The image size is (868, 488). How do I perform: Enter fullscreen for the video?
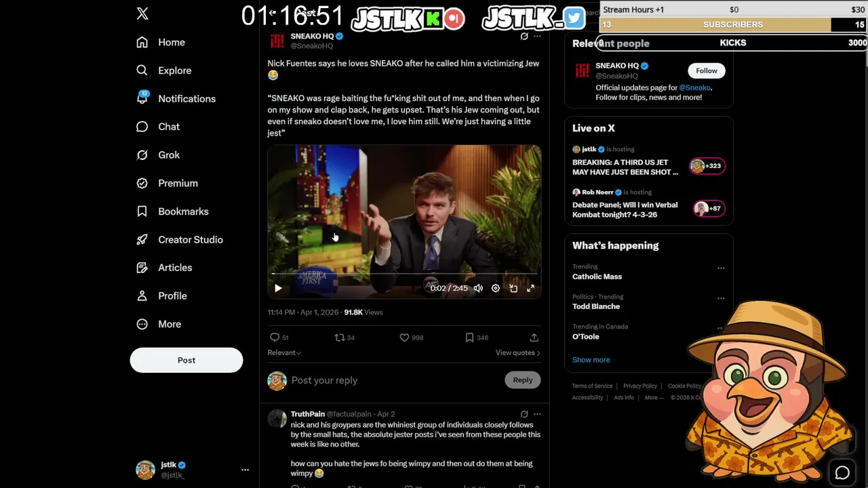pyautogui.click(x=531, y=288)
